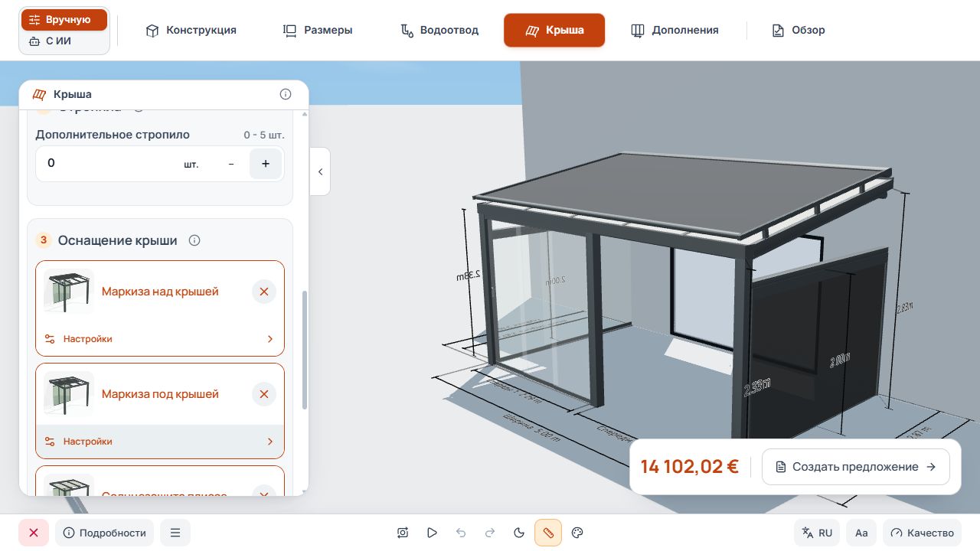The image size is (980, 551).
Task: Select the active Крыша tab
Action: pyautogui.click(x=554, y=31)
